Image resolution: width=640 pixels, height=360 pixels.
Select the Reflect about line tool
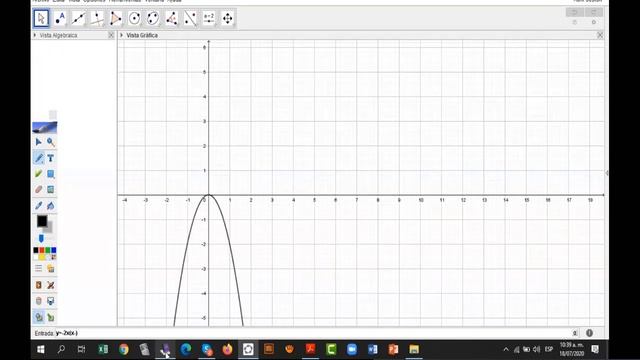(190, 18)
